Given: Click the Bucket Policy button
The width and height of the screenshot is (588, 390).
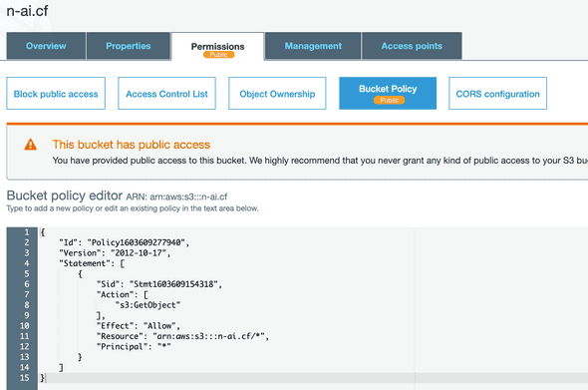Looking at the screenshot, I should 388,93.
